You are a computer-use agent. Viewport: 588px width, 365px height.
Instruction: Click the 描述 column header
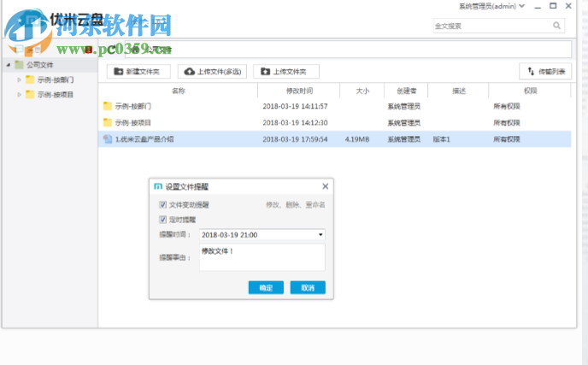458,91
